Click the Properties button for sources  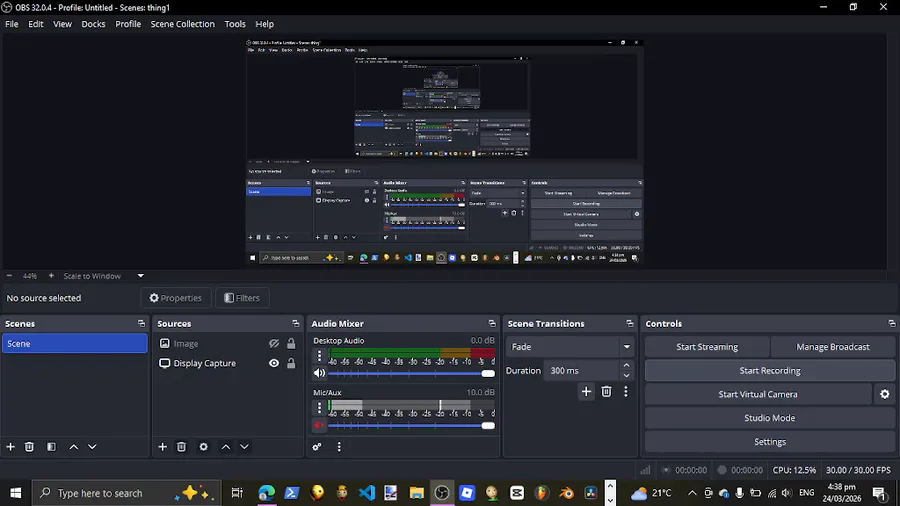click(x=176, y=298)
